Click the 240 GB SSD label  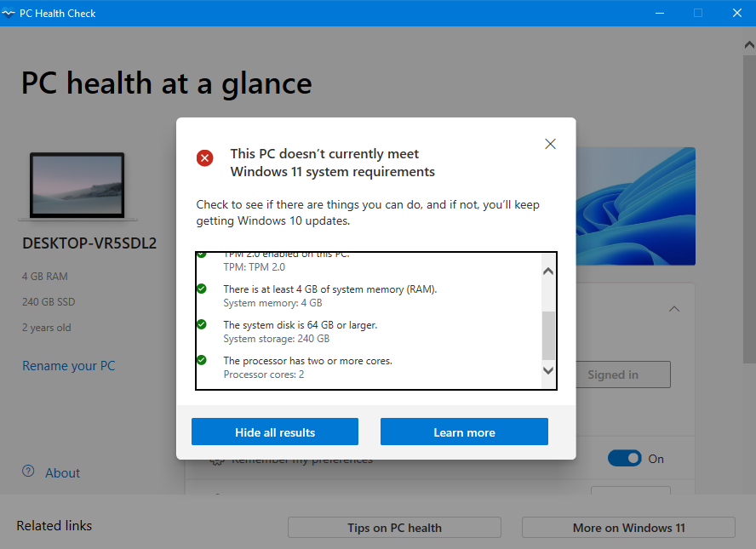tap(49, 301)
